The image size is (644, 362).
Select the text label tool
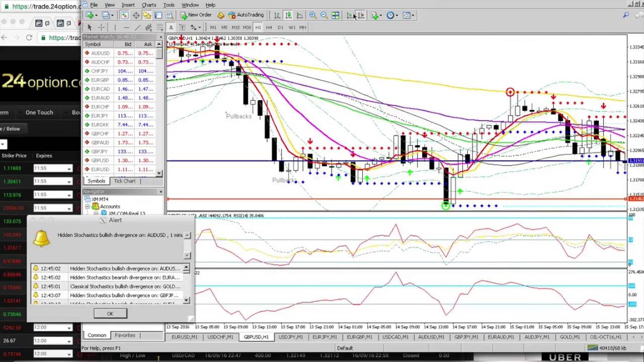tap(182, 28)
